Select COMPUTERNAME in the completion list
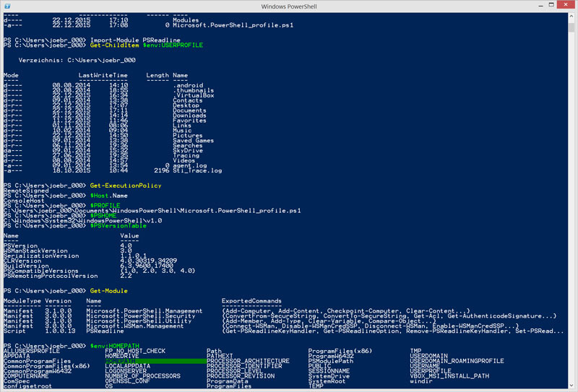The width and height of the screenshot is (578, 392). click(x=26, y=376)
